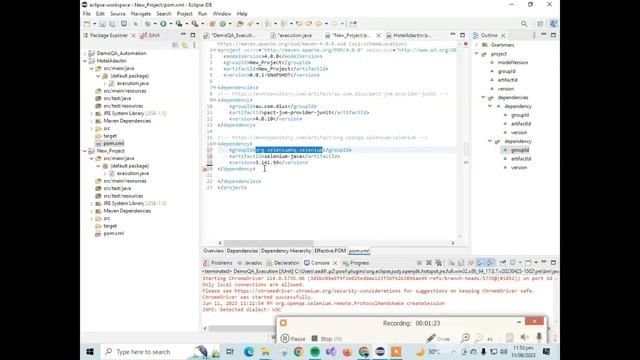The image size is (640, 360).
Task: Open the execution.java editor tab
Action: (x=291, y=36)
